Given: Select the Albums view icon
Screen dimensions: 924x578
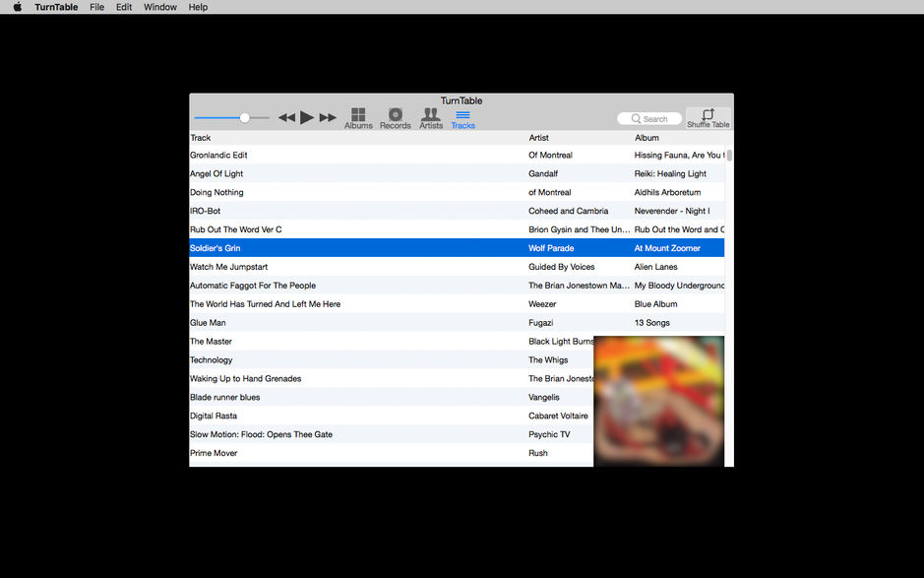Looking at the screenshot, I should coord(358,116).
